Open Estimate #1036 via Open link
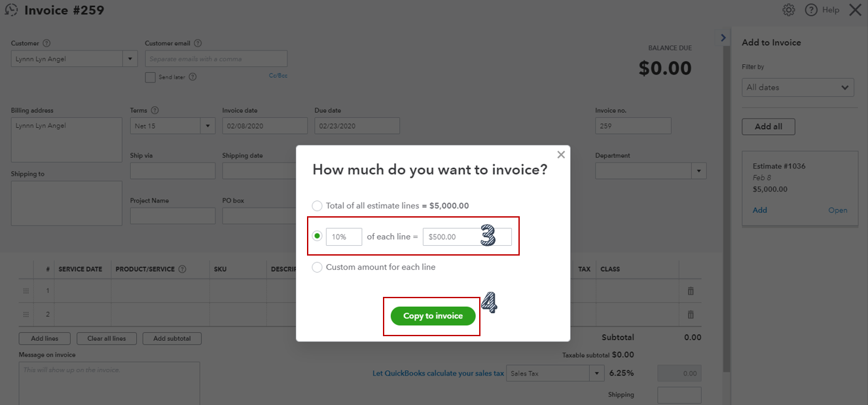The image size is (868, 405). 837,210
